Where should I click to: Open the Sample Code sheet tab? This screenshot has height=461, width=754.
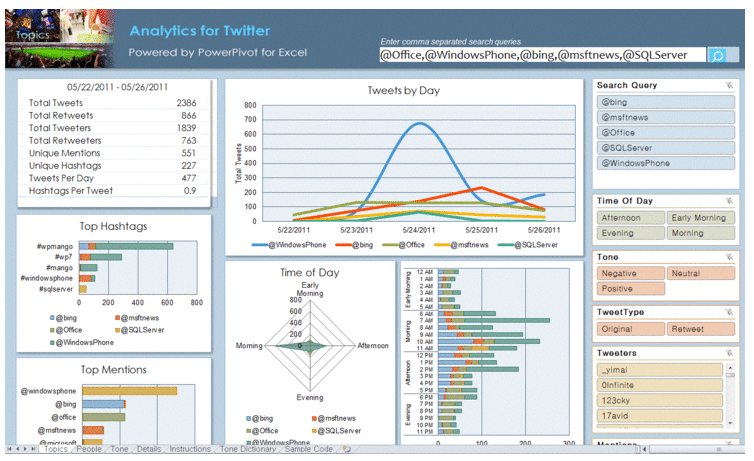pyautogui.click(x=309, y=449)
